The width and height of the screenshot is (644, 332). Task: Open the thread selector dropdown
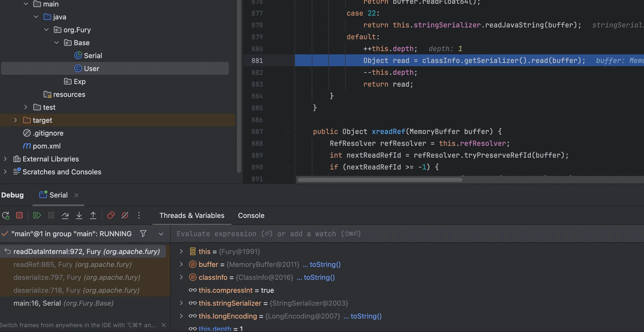(x=161, y=234)
